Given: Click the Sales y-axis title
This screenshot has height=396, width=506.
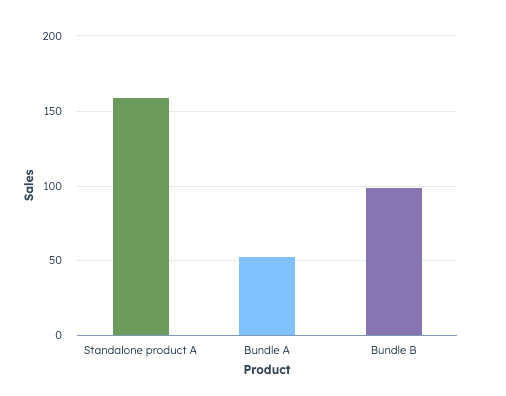Looking at the screenshot, I should [x=29, y=185].
